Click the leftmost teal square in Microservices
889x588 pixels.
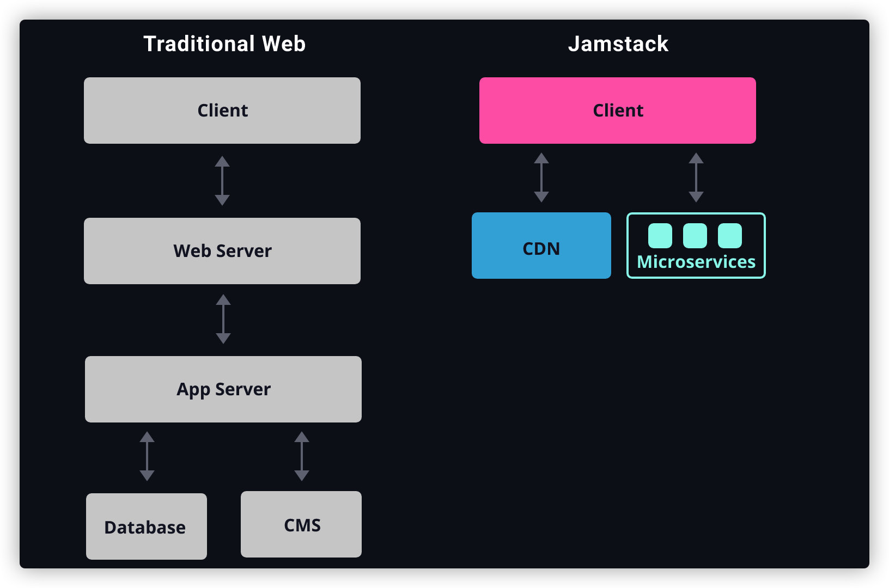tap(660, 236)
